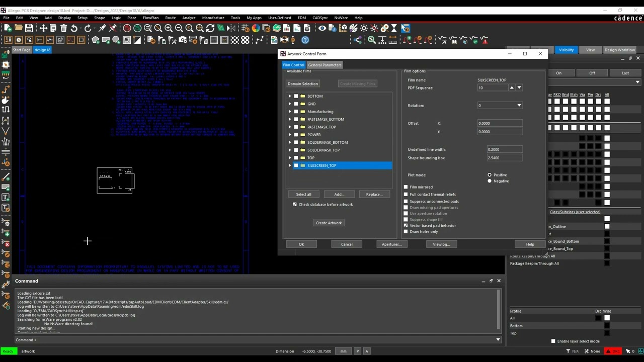
Task: Click the Offset X input field
Action: pyautogui.click(x=500, y=123)
